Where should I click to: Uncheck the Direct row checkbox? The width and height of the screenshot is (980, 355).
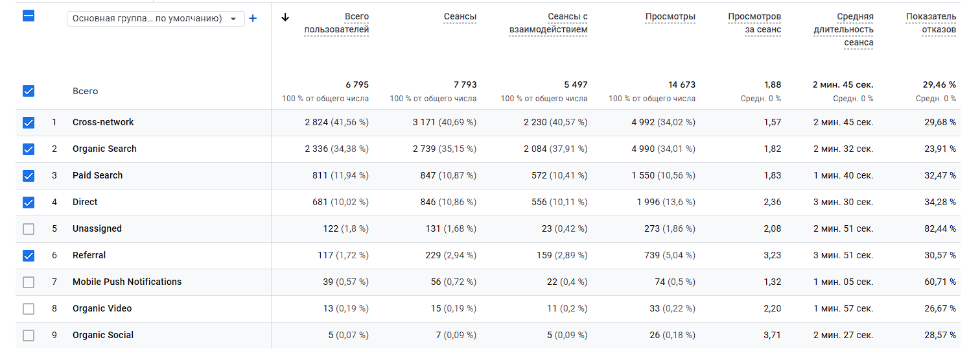click(29, 202)
